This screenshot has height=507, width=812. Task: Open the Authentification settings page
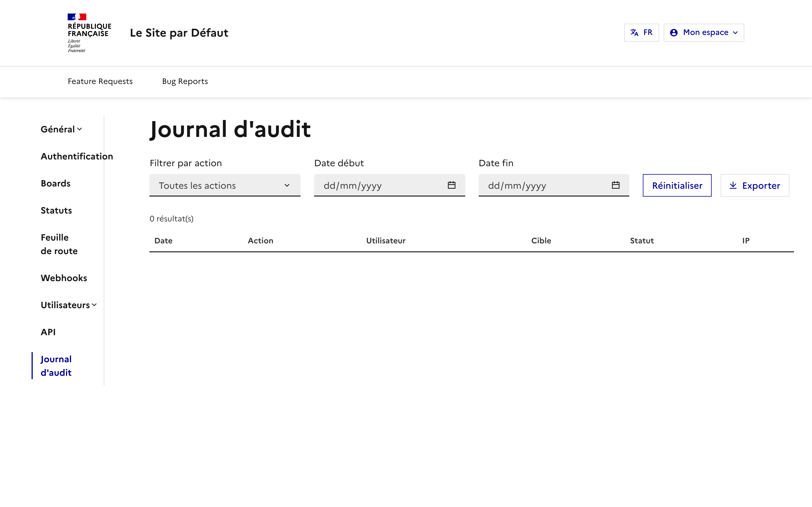tap(76, 156)
